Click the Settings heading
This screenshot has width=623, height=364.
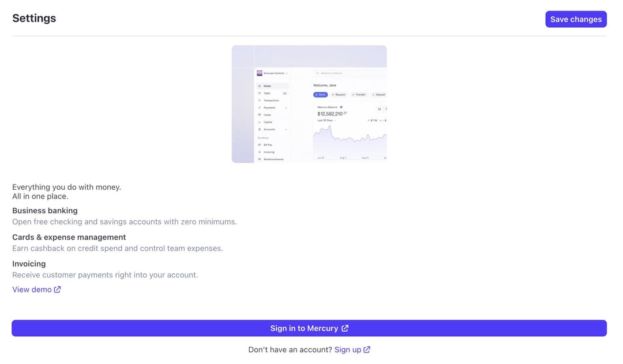[x=34, y=18]
